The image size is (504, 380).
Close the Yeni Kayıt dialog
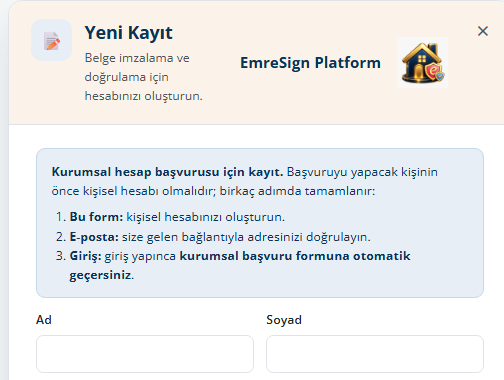pyautogui.click(x=483, y=31)
